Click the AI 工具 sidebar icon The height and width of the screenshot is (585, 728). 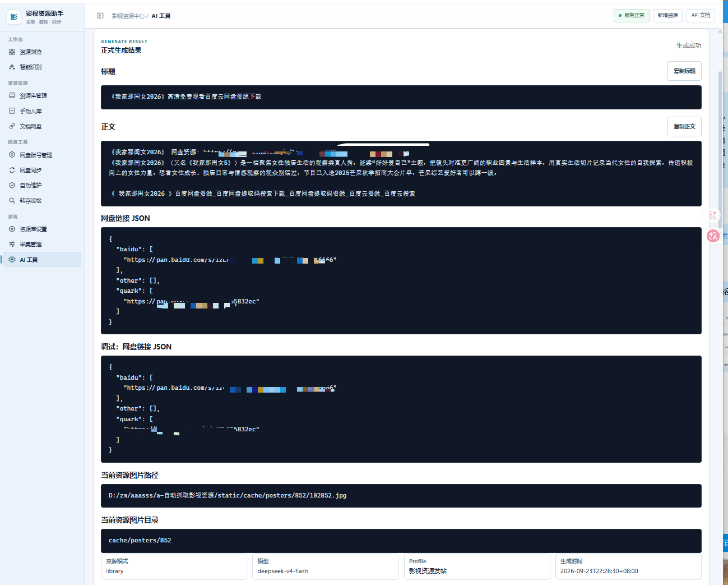(12, 260)
